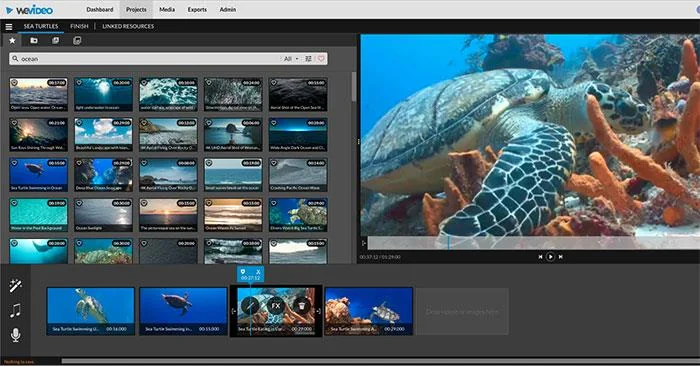Select the first timeline clip of 00:16:000
The image size is (700, 366).
(x=91, y=311)
